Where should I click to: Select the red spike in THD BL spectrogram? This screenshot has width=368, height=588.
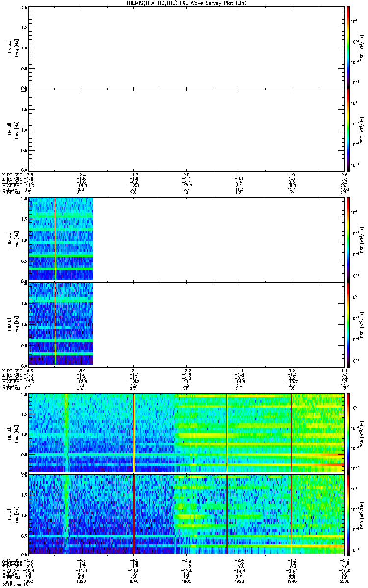tap(55, 239)
